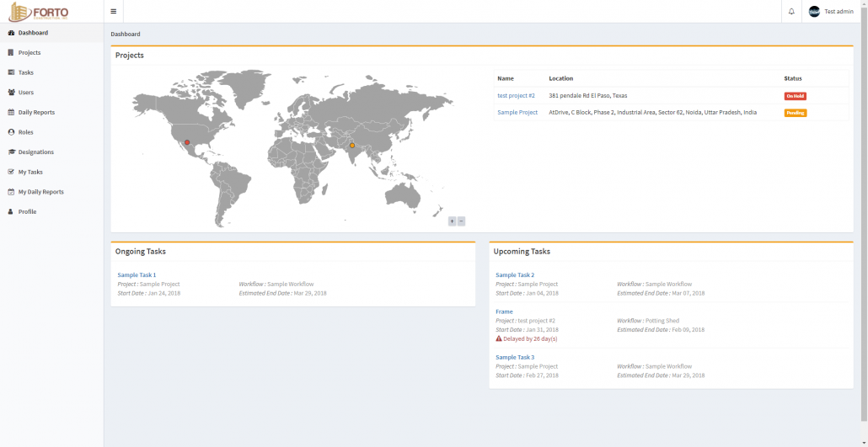Open Sample Task 1 in Ongoing Tasks
The width and height of the screenshot is (868, 447).
137,275
